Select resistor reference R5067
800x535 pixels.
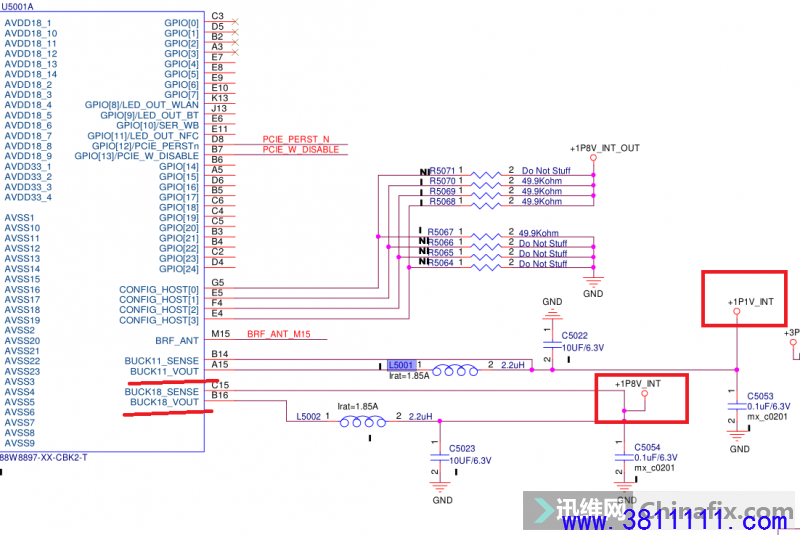[x=440, y=232]
